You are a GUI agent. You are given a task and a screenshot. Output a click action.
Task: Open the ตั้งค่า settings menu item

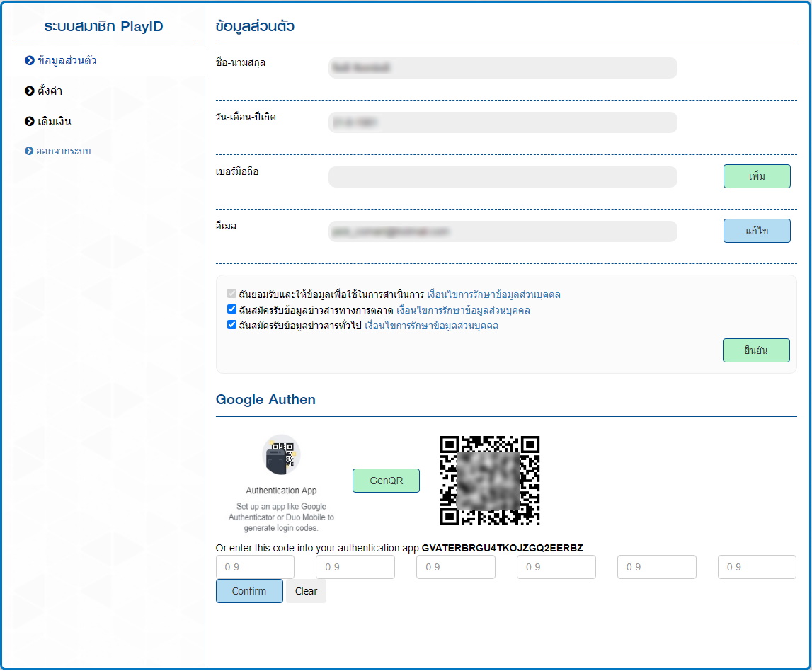point(50,91)
